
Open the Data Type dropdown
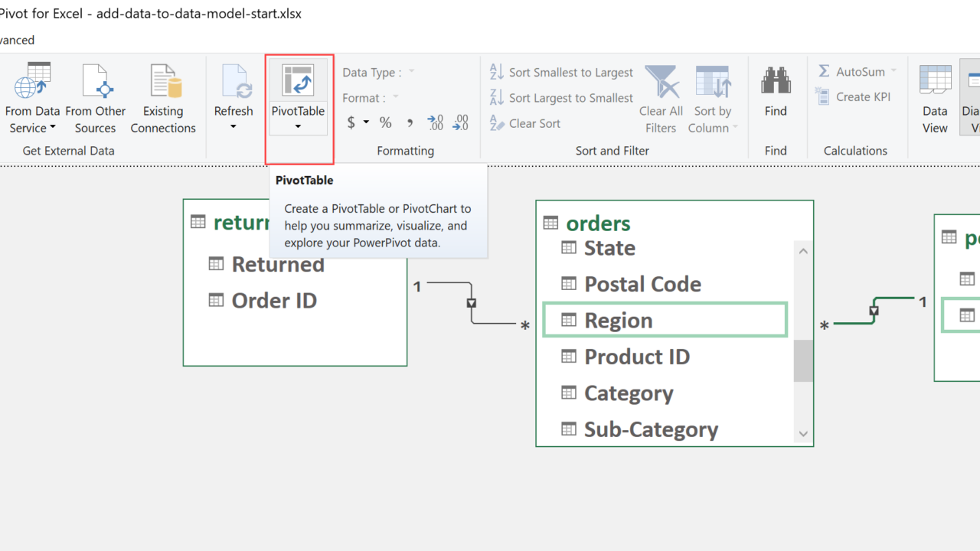point(410,72)
